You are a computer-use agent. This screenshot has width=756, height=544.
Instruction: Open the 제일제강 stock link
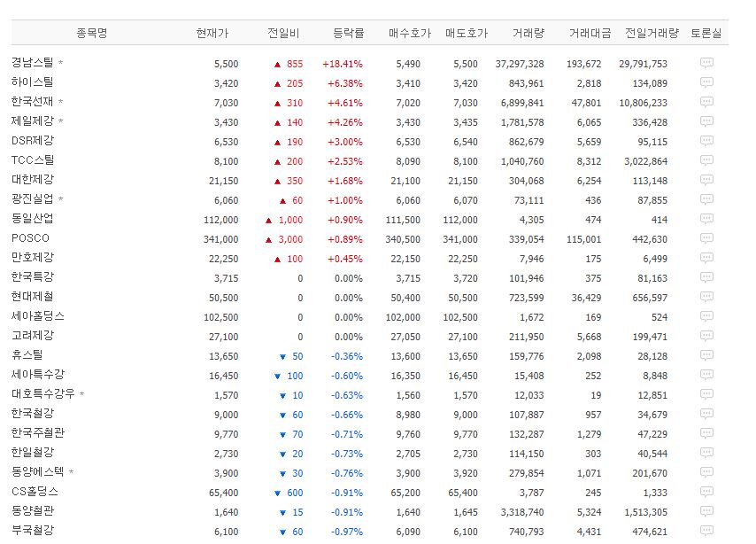point(32,120)
